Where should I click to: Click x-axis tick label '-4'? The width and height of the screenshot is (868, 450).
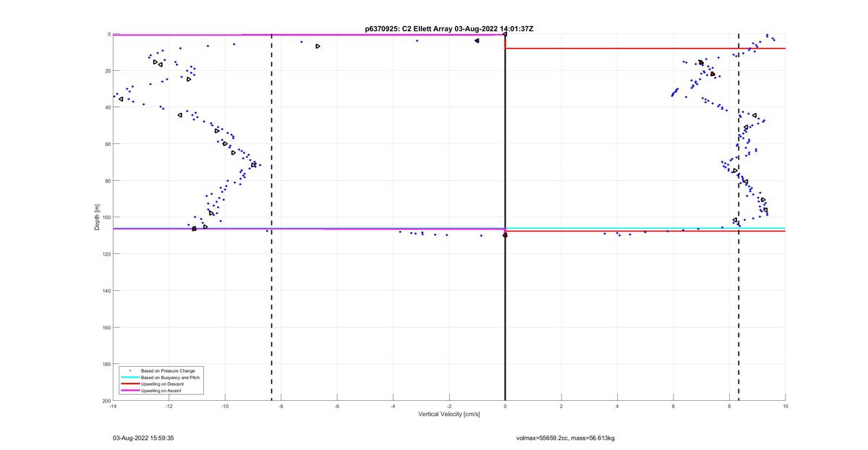(393, 406)
